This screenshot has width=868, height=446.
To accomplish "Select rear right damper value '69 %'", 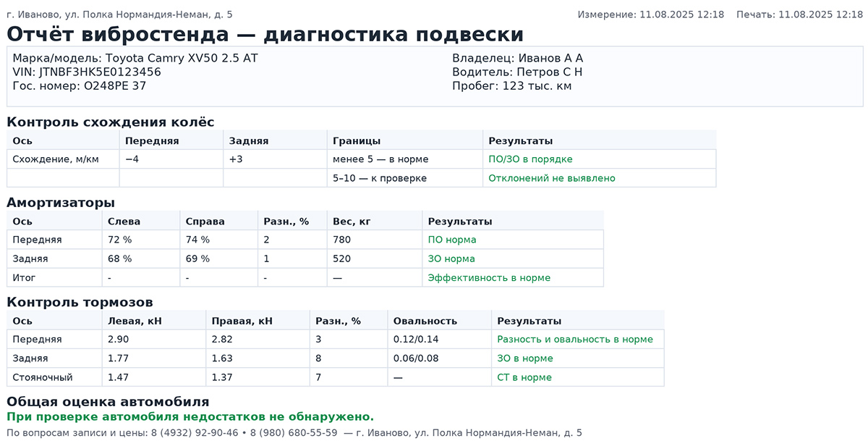I will pos(197,258).
